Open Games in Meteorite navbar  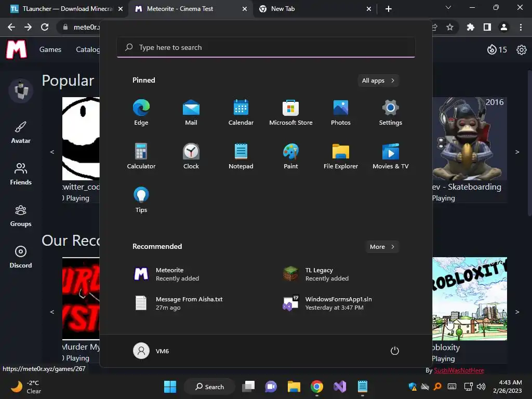[x=50, y=49]
